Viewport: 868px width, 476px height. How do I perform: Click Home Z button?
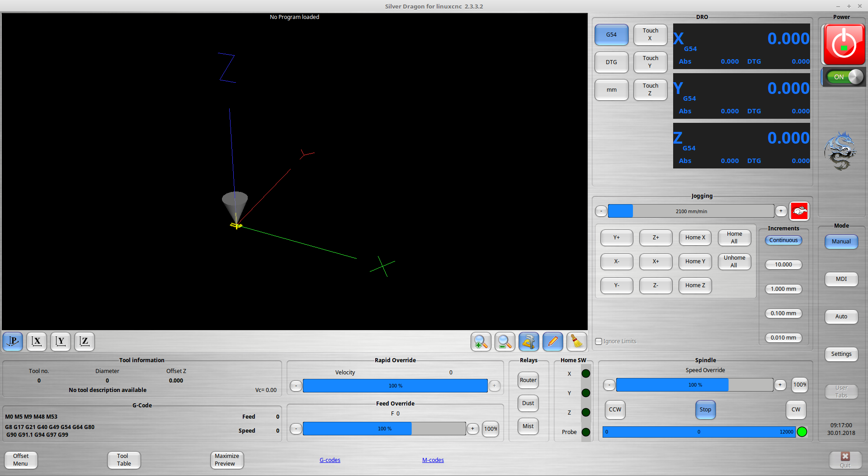[695, 285]
